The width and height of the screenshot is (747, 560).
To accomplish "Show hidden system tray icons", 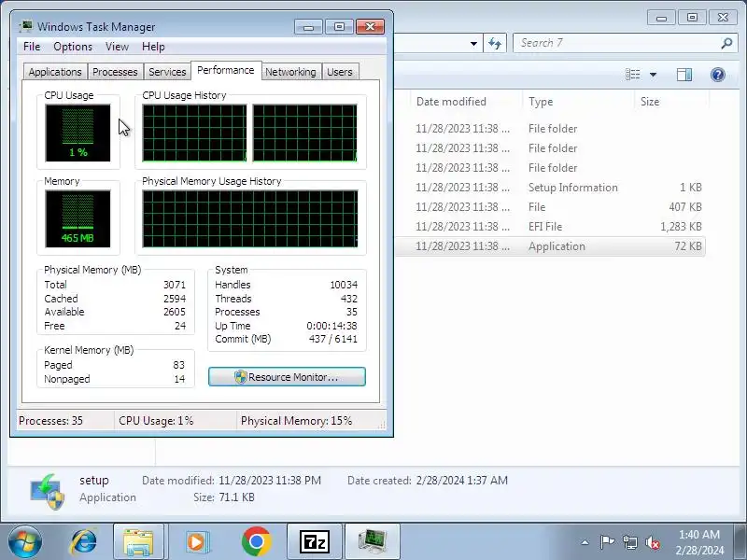I will click(585, 542).
